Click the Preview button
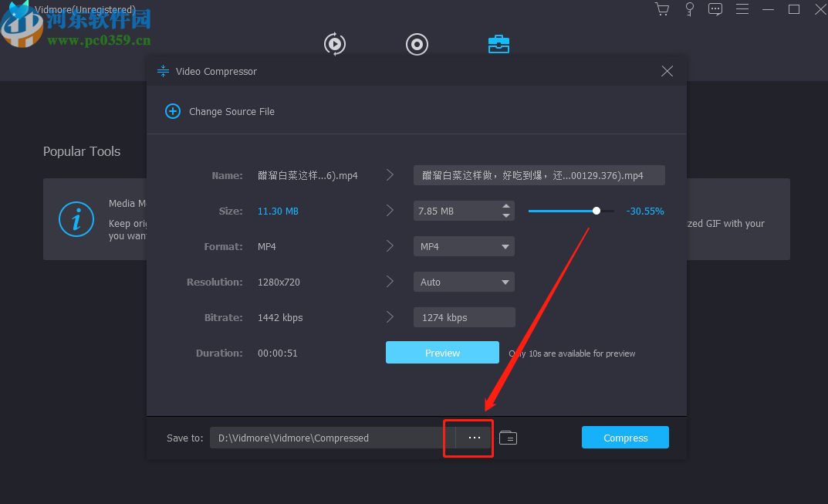Image resolution: width=828 pixels, height=504 pixels. tap(442, 353)
